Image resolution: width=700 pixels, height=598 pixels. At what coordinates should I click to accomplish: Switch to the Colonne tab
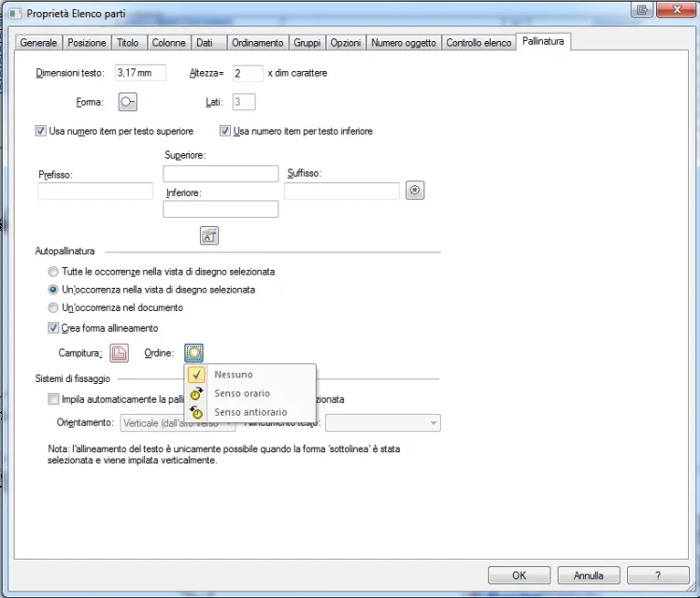point(168,43)
